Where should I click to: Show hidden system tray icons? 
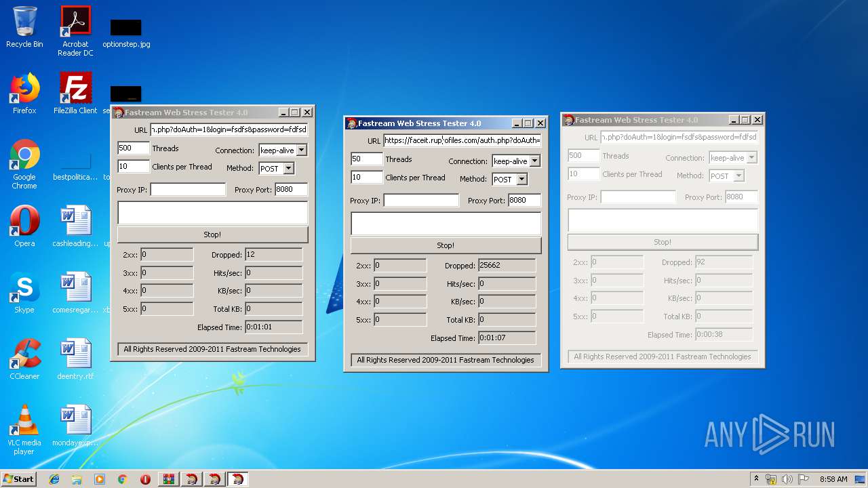click(x=756, y=479)
